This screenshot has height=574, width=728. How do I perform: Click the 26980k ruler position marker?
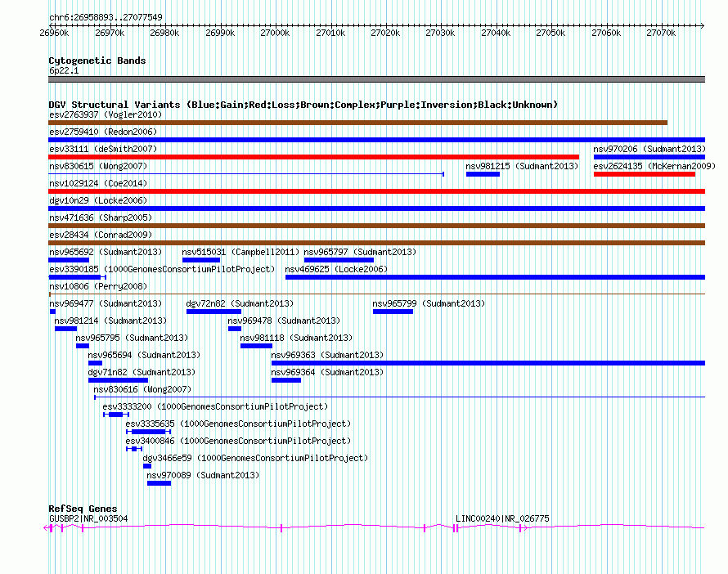[x=164, y=33]
